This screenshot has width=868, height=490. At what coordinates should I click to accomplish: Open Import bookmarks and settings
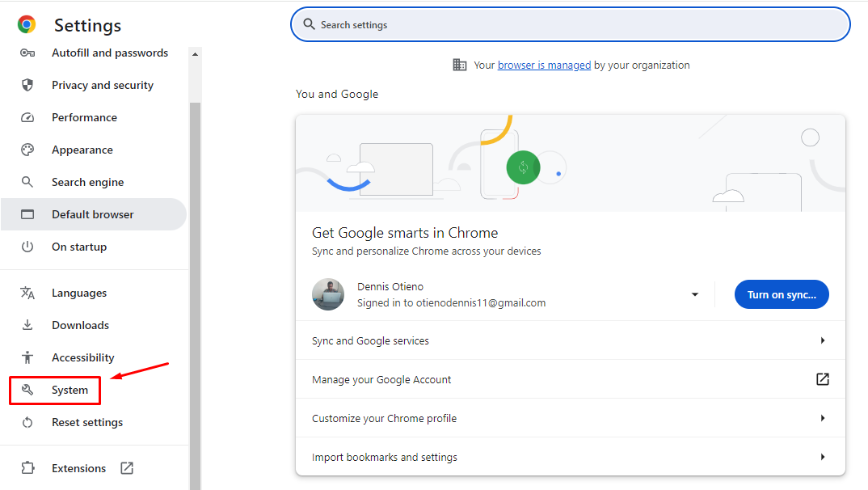[x=822, y=457]
